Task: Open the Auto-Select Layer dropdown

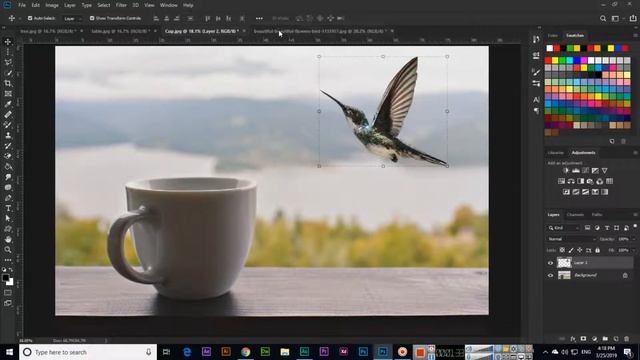Action: pos(72,18)
